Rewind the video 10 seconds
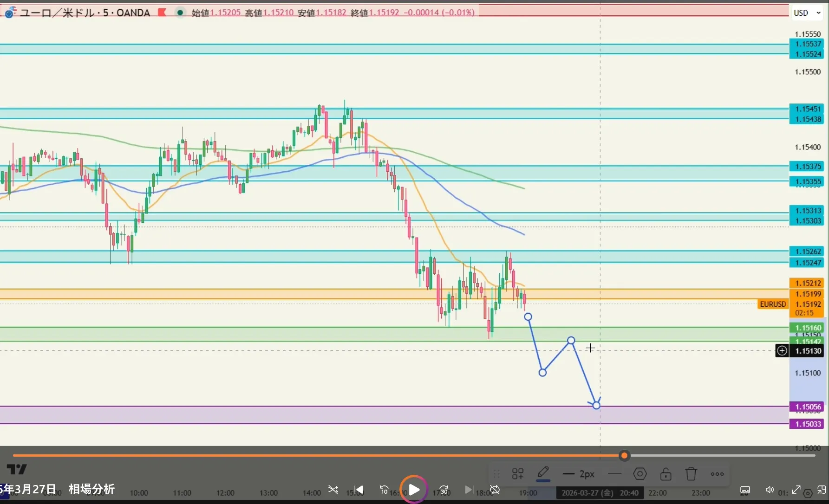Screen dimensions: 829x504 (x=384, y=490)
